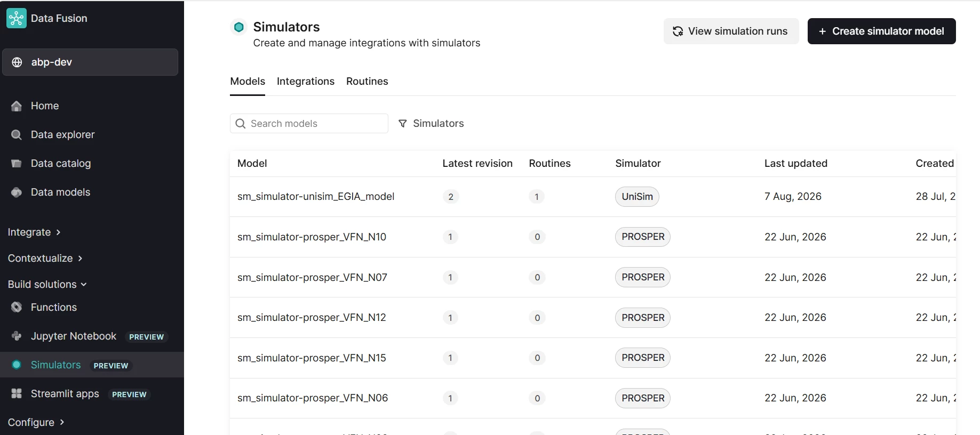Click the PROSPER tag in VFN_N12 row
This screenshot has height=435, width=980.
click(x=643, y=318)
